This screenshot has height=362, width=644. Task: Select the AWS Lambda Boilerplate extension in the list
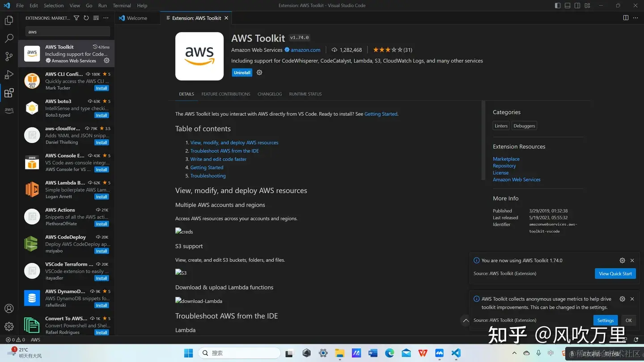click(66, 189)
